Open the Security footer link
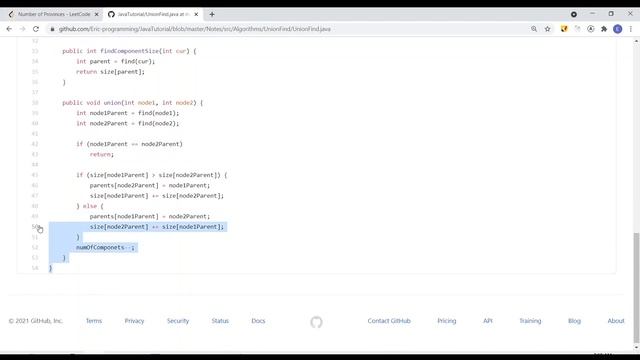 tap(178, 321)
